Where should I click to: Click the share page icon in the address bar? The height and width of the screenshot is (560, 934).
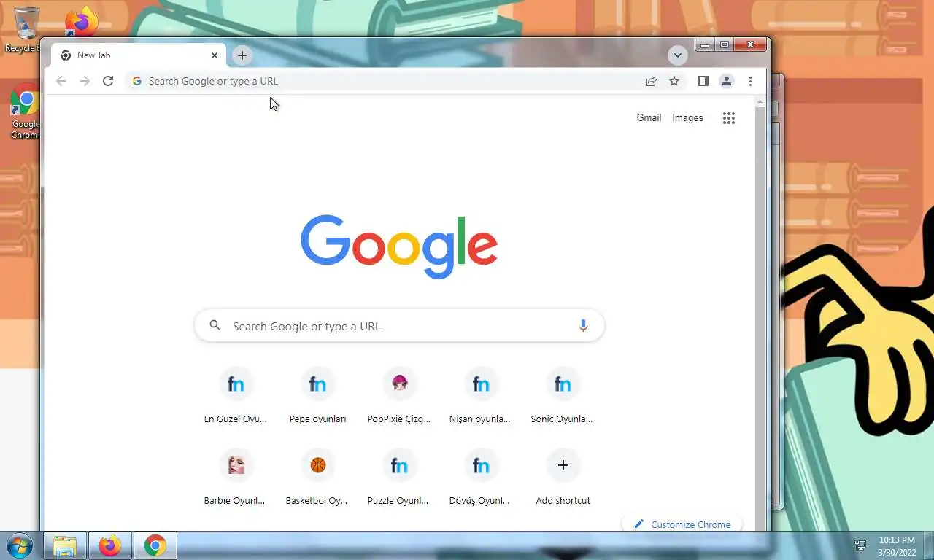[651, 81]
